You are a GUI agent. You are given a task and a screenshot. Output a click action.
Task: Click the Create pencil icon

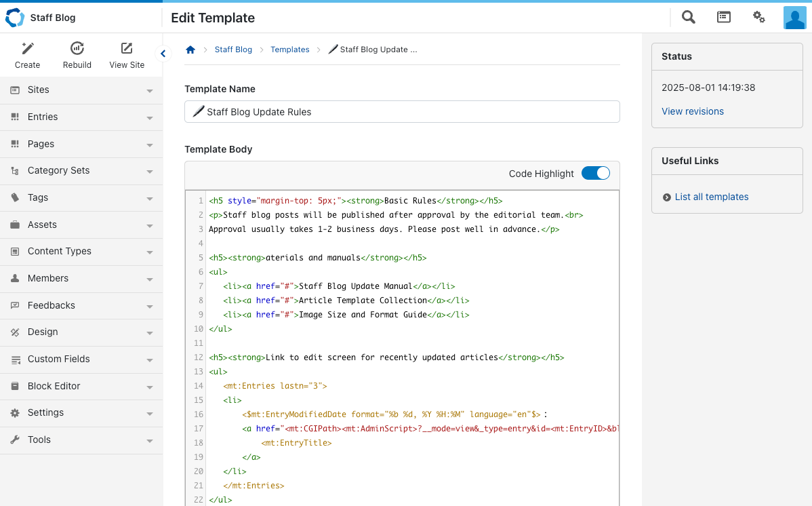[x=27, y=49]
